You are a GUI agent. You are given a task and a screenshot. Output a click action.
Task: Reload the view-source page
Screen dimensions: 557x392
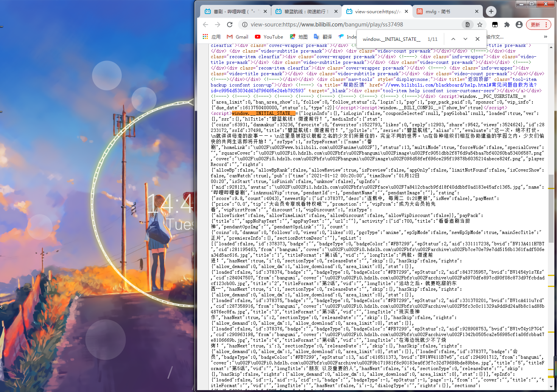coord(230,25)
